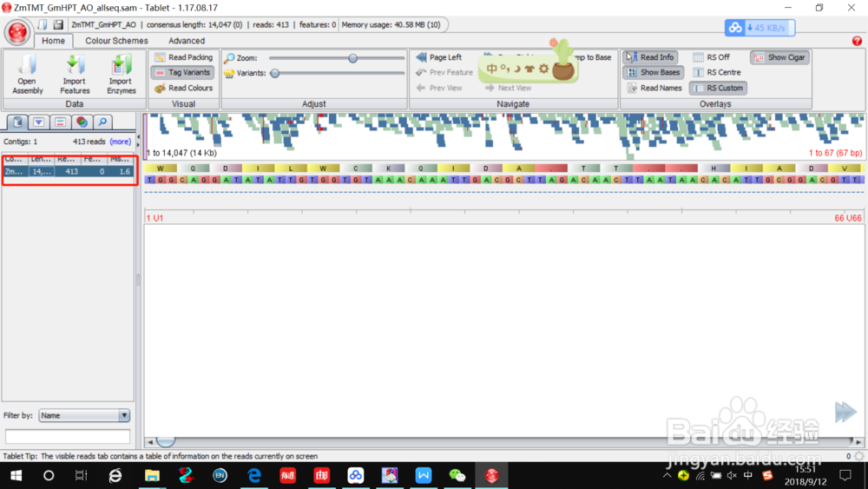
Task: Click the Next View button
Action: click(x=508, y=88)
